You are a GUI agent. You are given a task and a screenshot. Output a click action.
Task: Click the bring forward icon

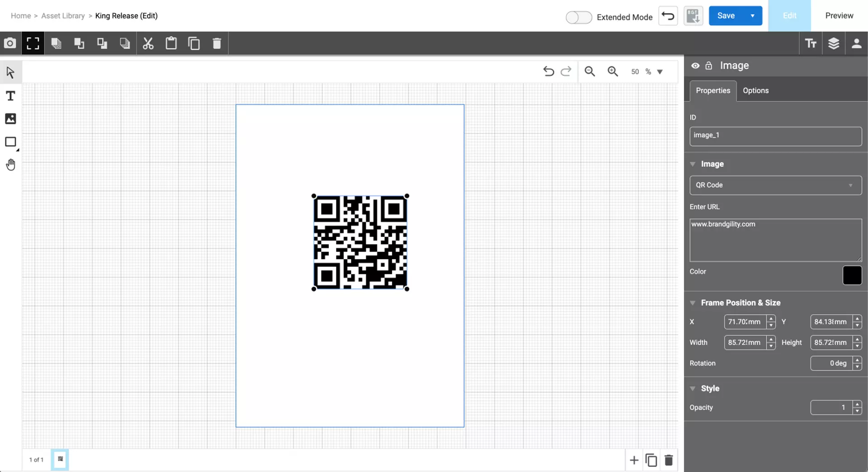pyautogui.click(x=79, y=43)
